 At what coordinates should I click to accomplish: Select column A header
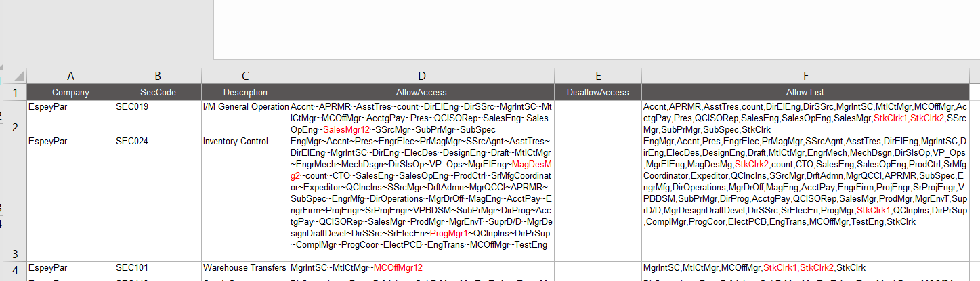[70, 77]
